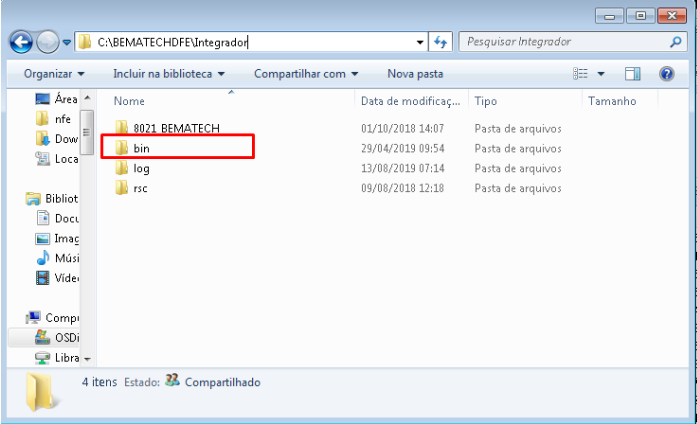Viewport: 697px width, 424px height.
Task: Expand the address bar history dropdown
Action: tap(420, 42)
